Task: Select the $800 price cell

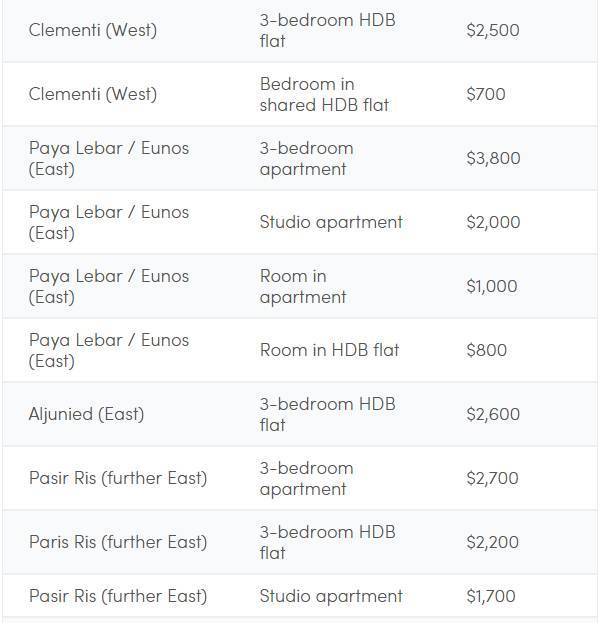Action: [486, 350]
